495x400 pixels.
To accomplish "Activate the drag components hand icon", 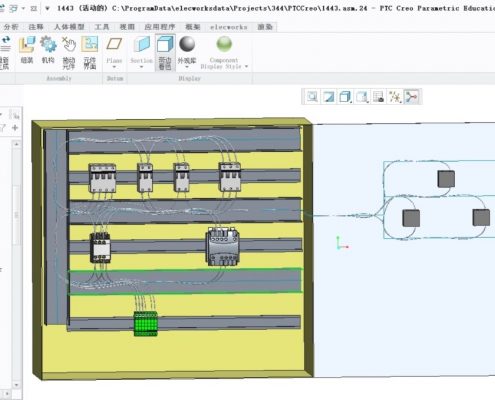I will (x=69, y=53).
